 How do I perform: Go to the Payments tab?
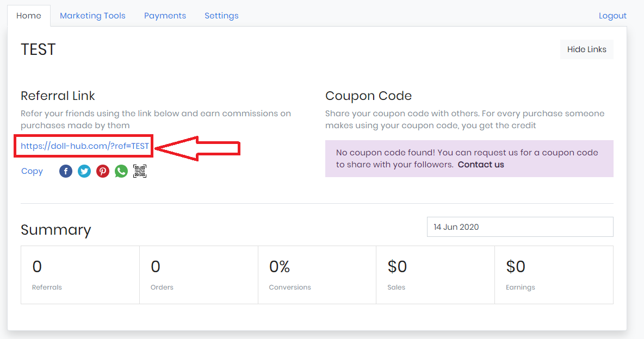165,16
